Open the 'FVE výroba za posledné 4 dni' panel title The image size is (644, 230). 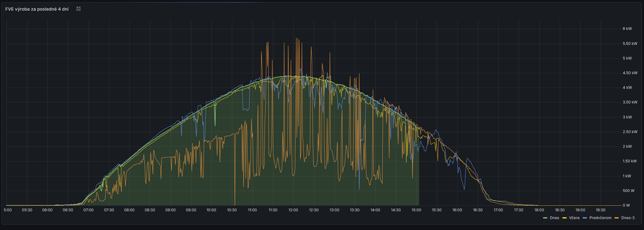point(37,9)
